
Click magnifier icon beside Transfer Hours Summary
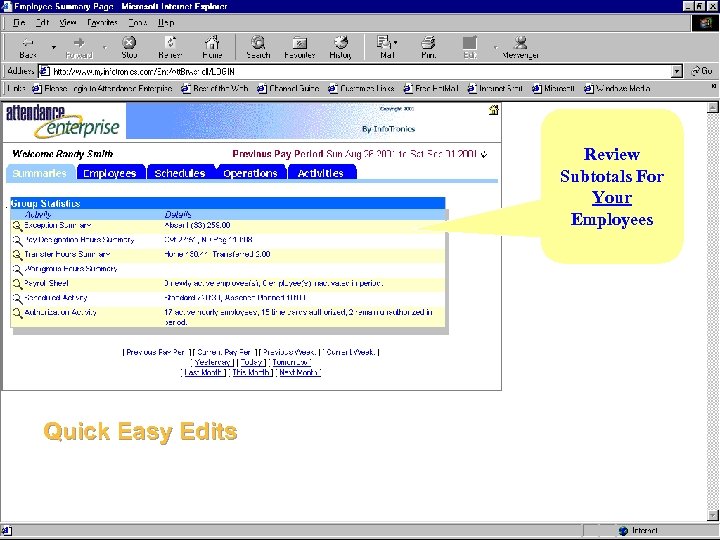tap(17, 254)
